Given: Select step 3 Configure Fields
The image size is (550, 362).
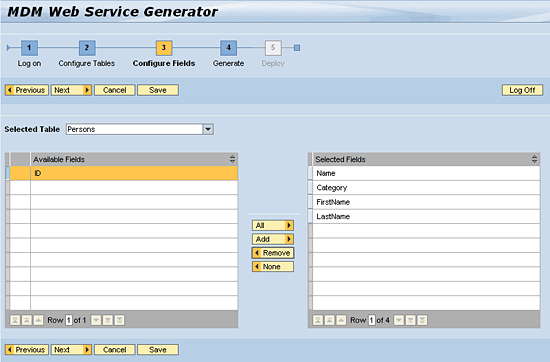Looking at the screenshot, I should point(164,48).
